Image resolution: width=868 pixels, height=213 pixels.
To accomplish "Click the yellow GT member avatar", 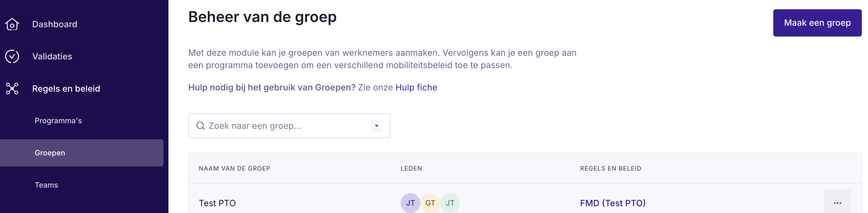I will pos(430,203).
